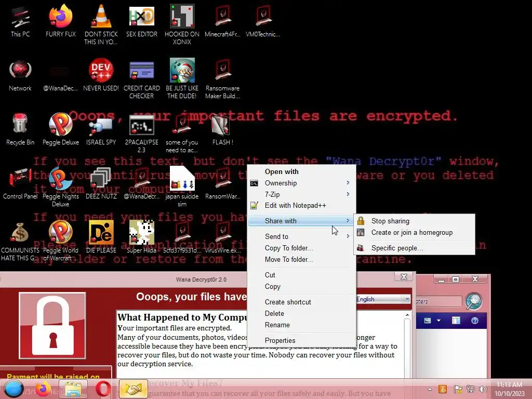
Task: Open the This PC desktop icon
Action: (20, 21)
